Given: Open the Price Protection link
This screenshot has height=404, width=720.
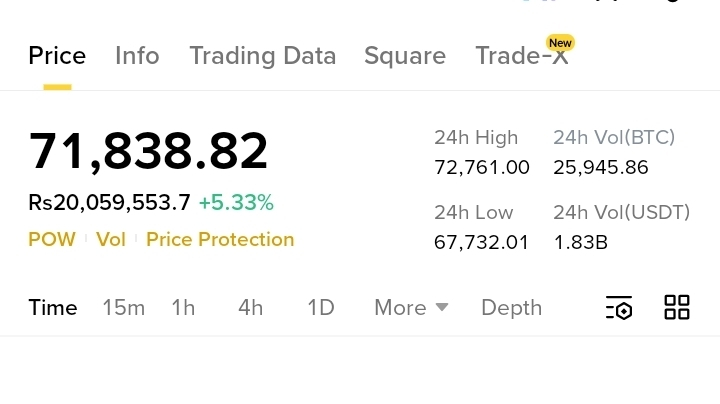Looking at the screenshot, I should click(x=220, y=239).
